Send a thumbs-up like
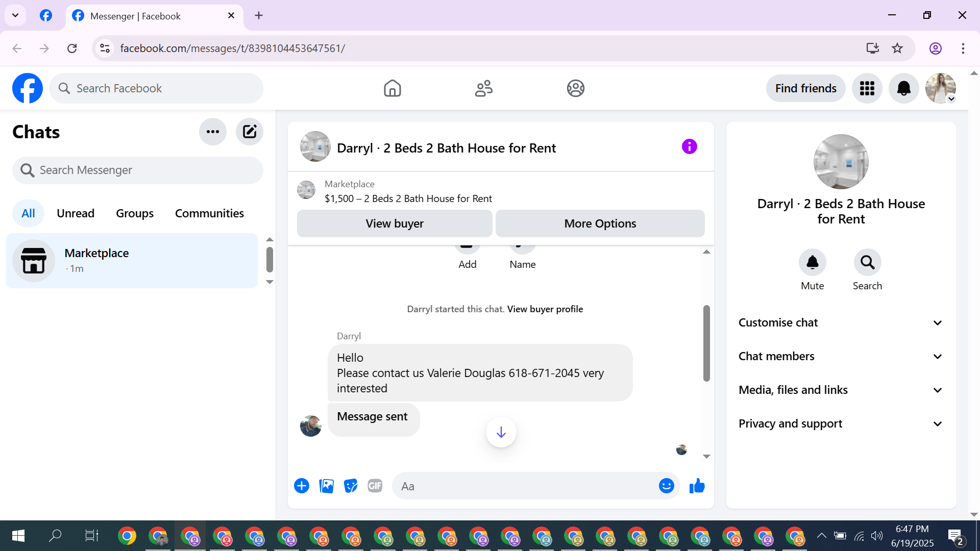The image size is (980, 551). [697, 486]
